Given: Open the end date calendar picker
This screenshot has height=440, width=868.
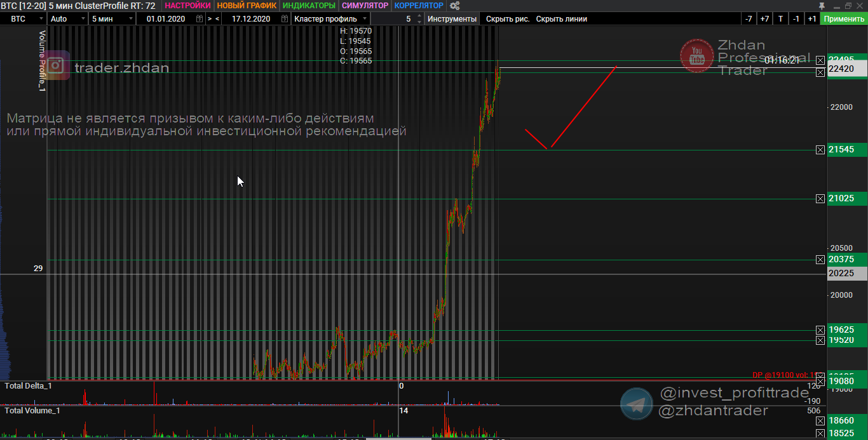Looking at the screenshot, I should tap(284, 19).
